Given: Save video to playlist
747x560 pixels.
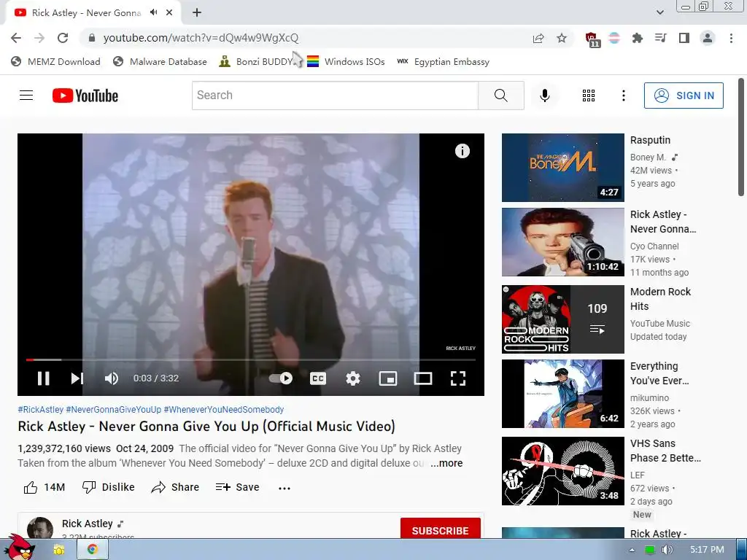Looking at the screenshot, I should [237, 487].
